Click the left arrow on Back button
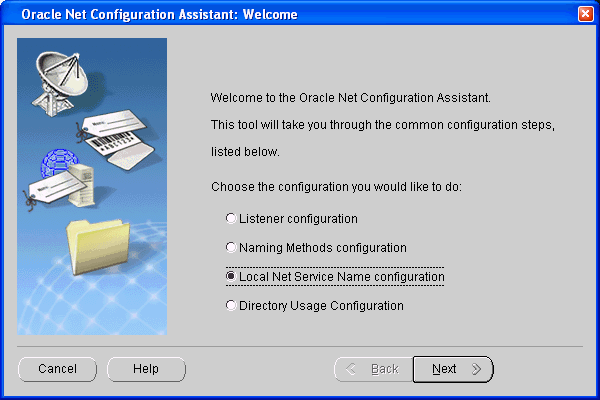This screenshot has height=400, width=600. point(350,369)
